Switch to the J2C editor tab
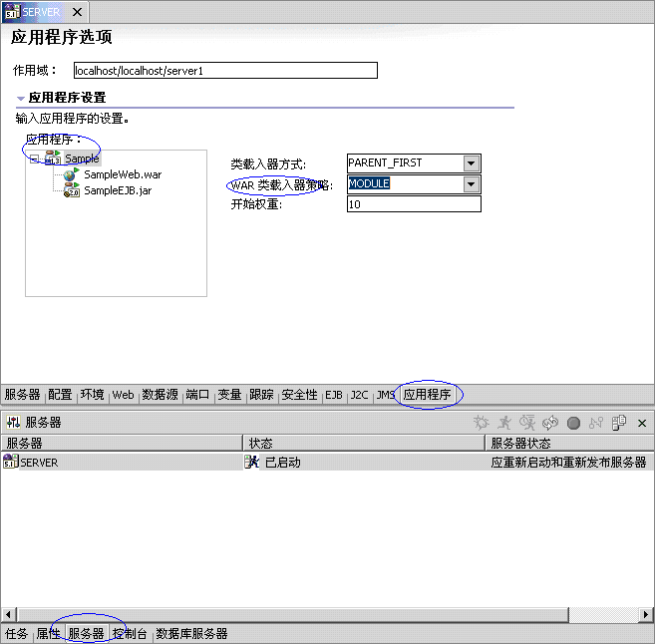Viewport: 655px width, 644px height. coord(359,394)
